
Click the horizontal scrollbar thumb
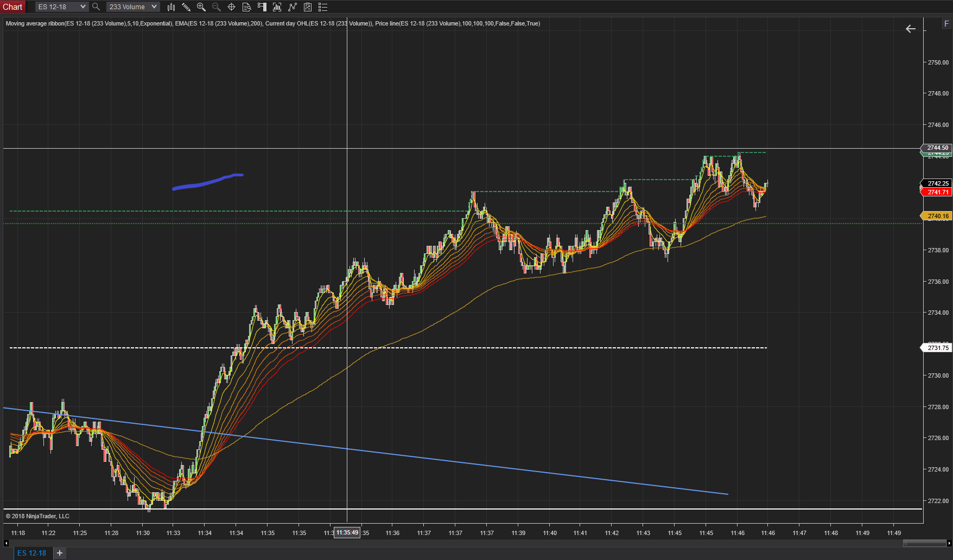(x=925, y=543)
